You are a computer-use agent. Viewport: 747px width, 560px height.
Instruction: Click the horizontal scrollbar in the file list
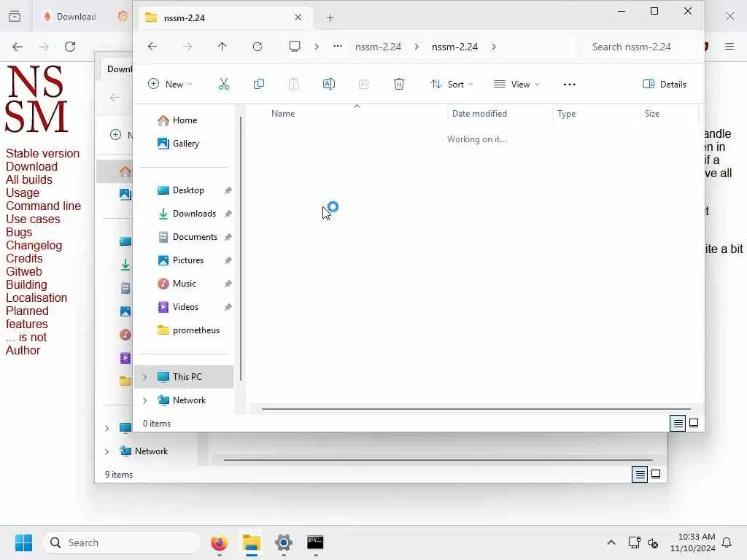476,408
